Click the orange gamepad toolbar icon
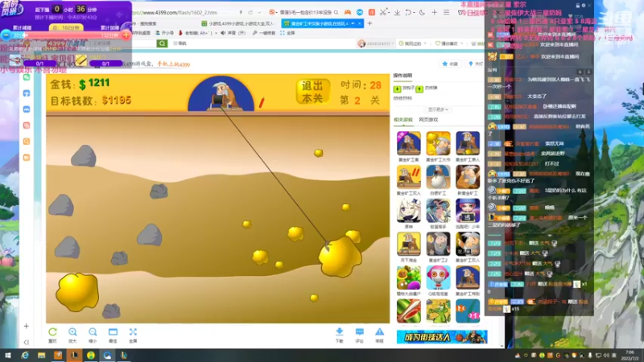Viewport: 644px width, 362px height. click(x=348, y=13)
